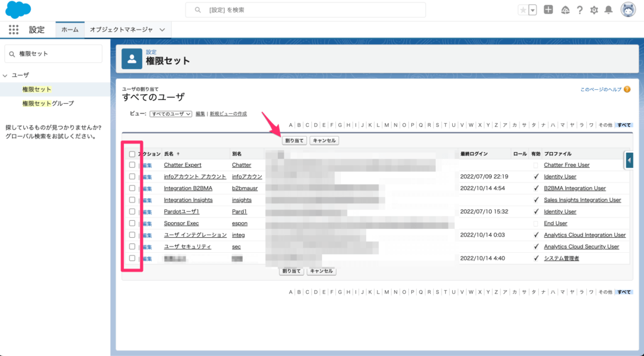Select 権限セットグループ in the sidebar
The width and height of the screenshot is (644, 356).
(48, 103)
